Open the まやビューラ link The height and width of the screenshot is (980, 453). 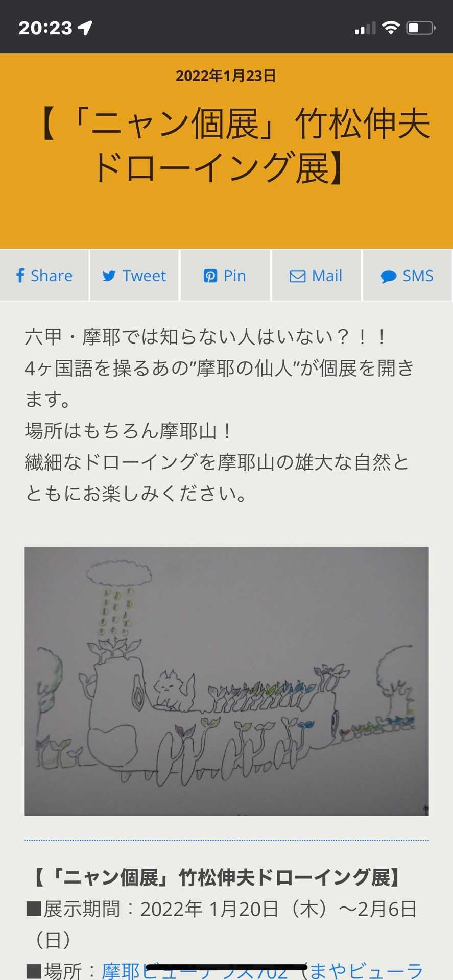(366, 970)
